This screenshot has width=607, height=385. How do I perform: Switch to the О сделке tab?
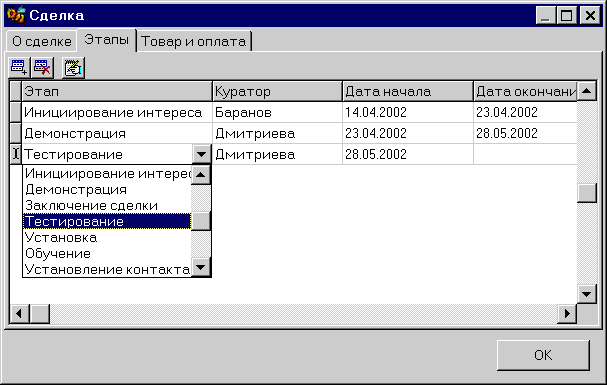pos(41,41)
